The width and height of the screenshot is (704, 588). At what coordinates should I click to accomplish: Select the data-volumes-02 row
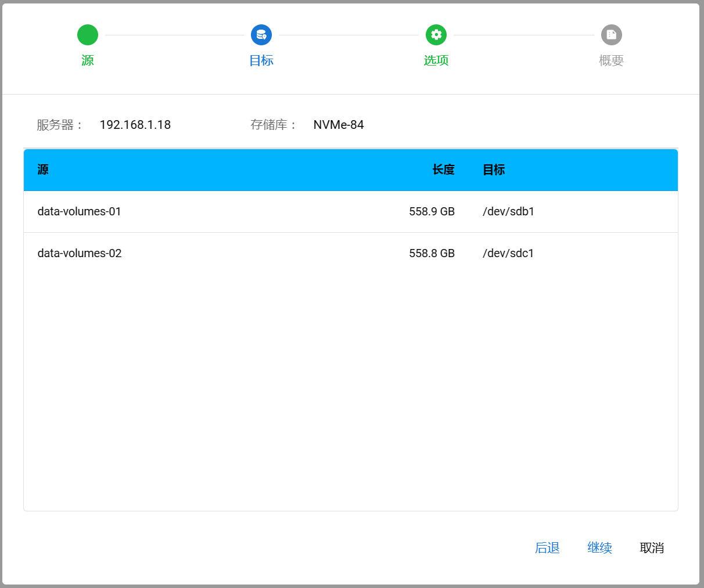pos(80,253)
